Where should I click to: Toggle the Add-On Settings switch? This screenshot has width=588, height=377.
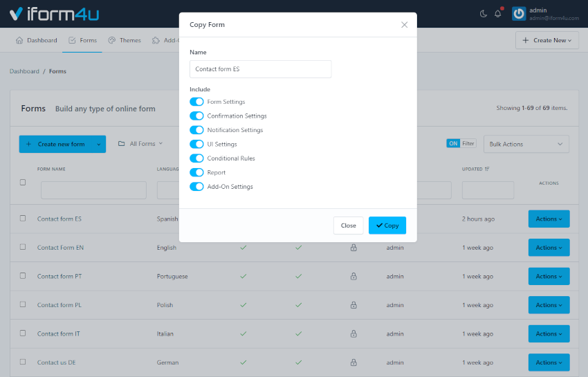196,187
